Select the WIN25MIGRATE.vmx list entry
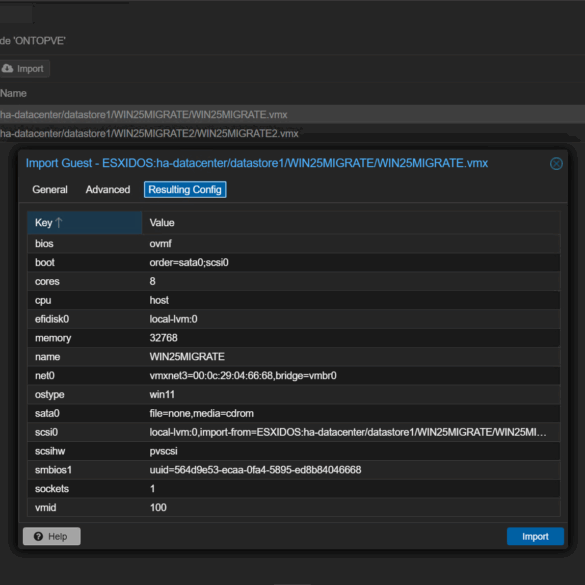585x585 pixels. (292, 115)
